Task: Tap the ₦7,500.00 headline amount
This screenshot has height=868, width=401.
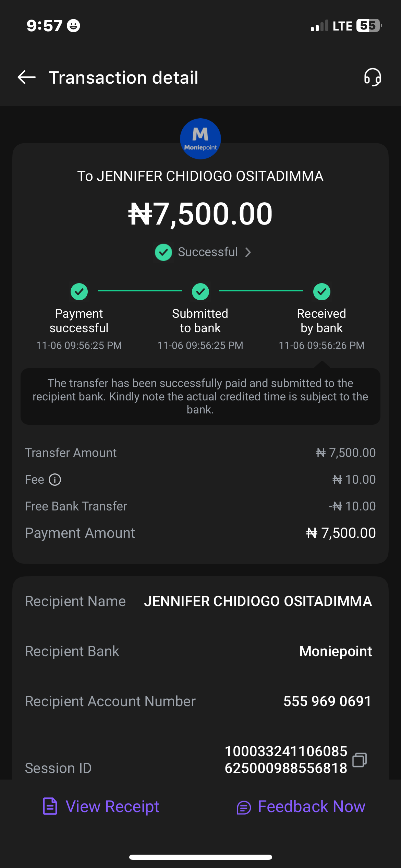Action: 200,214
